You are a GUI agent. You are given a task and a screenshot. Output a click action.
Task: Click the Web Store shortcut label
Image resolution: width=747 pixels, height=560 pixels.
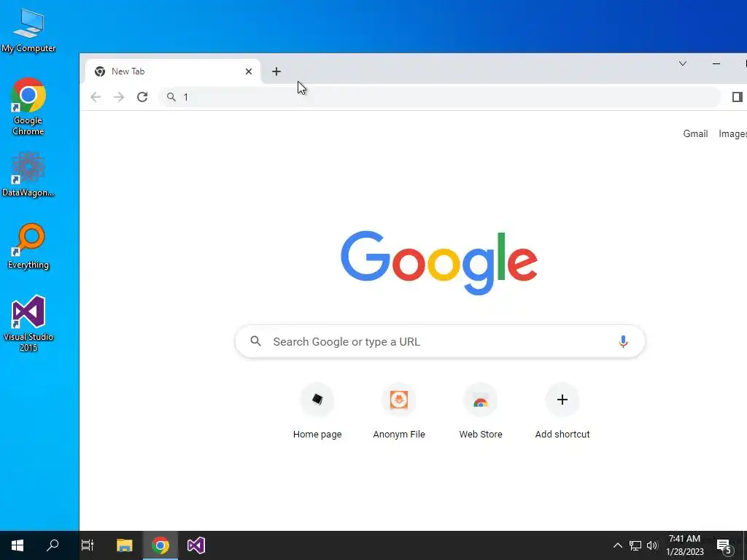481,435
